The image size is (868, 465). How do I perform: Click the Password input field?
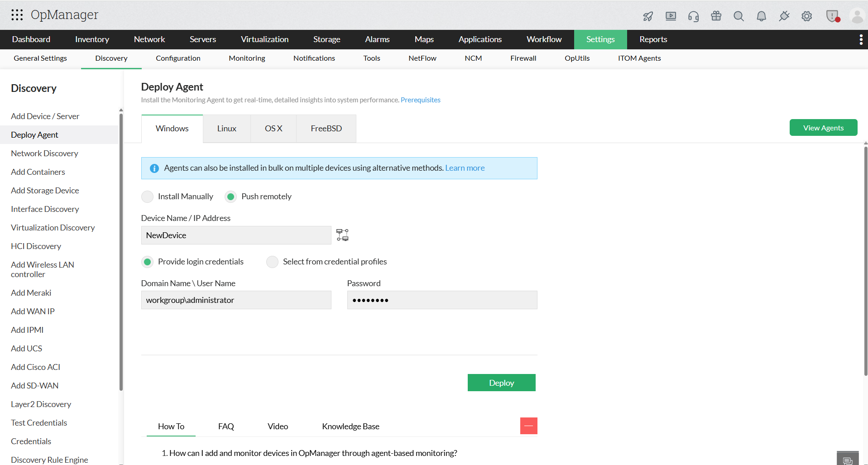[442, 300]
